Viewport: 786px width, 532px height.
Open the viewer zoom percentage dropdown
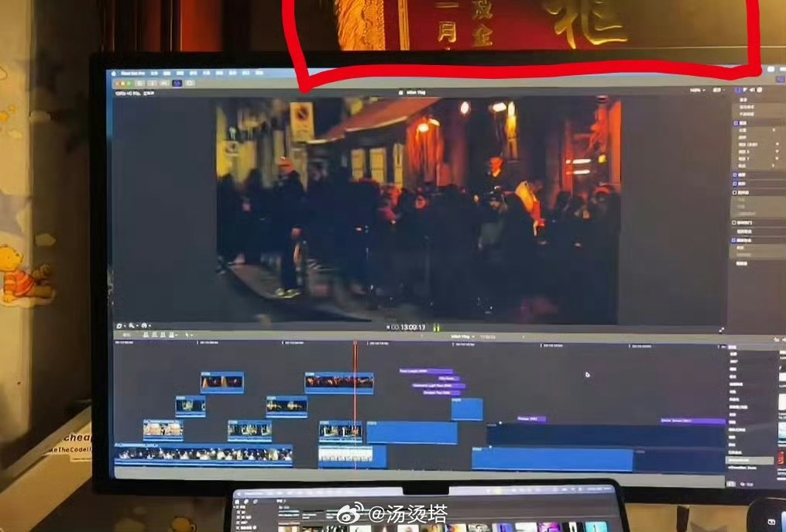(697, 91)
